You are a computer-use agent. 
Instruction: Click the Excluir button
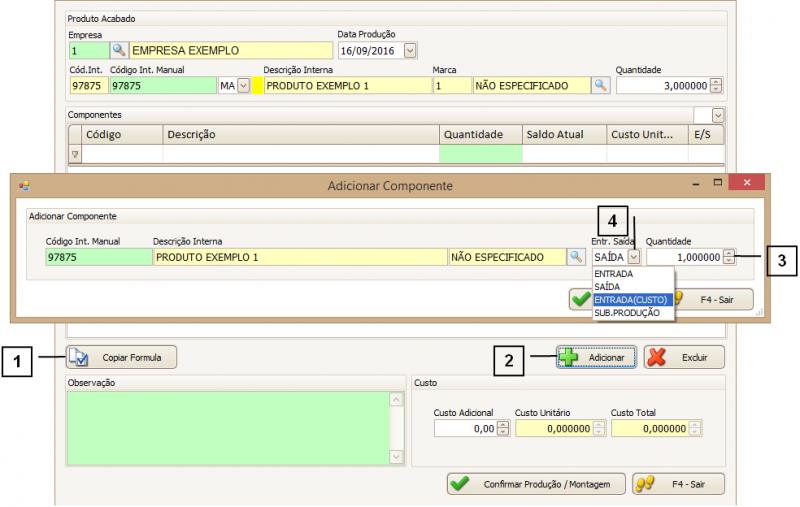click(684, 358)
